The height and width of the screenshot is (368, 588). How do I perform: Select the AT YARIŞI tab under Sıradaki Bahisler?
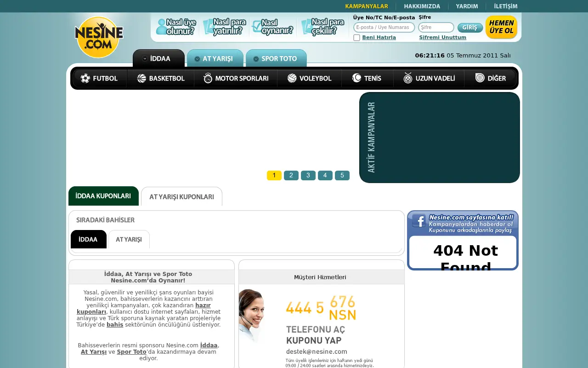click(x=129, y=239)
